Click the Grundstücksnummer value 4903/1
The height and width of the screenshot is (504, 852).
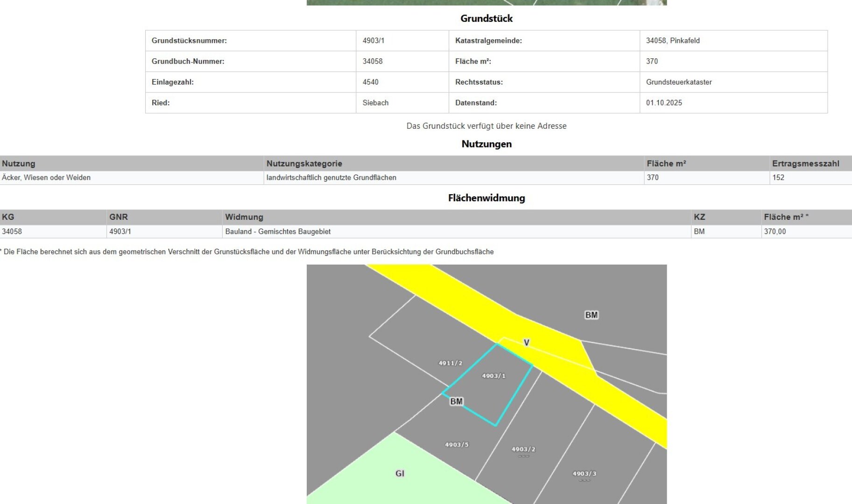(372, 41)
